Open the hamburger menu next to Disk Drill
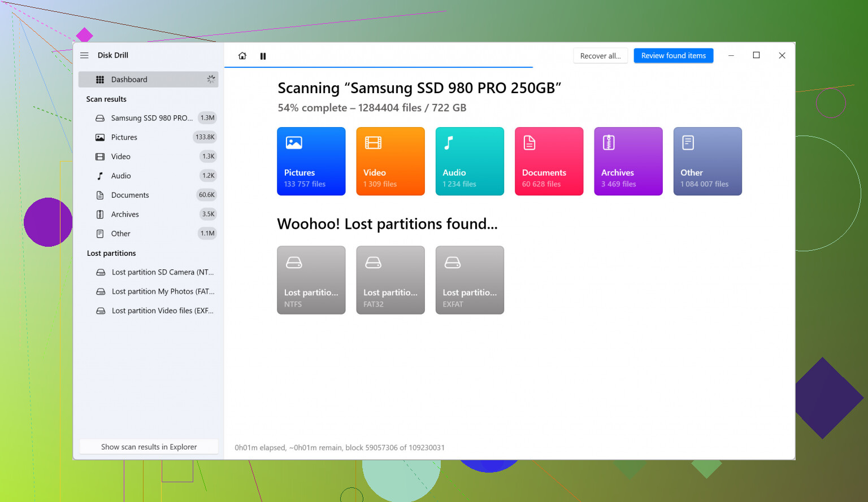Viewport: 868px width, 502px height. 84,55
